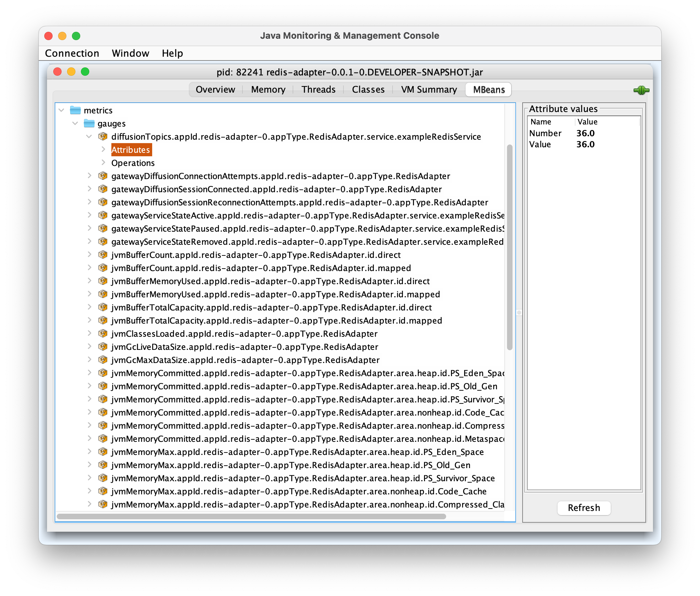Screen dimensions: 700x596
Task: Select the Operations tree node
Action: (133, 163)
